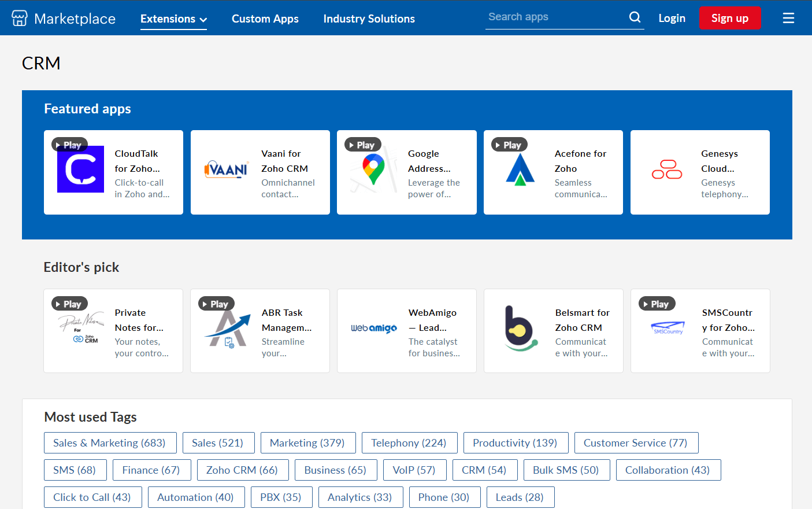Select the Analytics (33) tag
Image resolution: width=812 pixels, height=509 pixels.
pyautogui.click(x=361, y=497)
